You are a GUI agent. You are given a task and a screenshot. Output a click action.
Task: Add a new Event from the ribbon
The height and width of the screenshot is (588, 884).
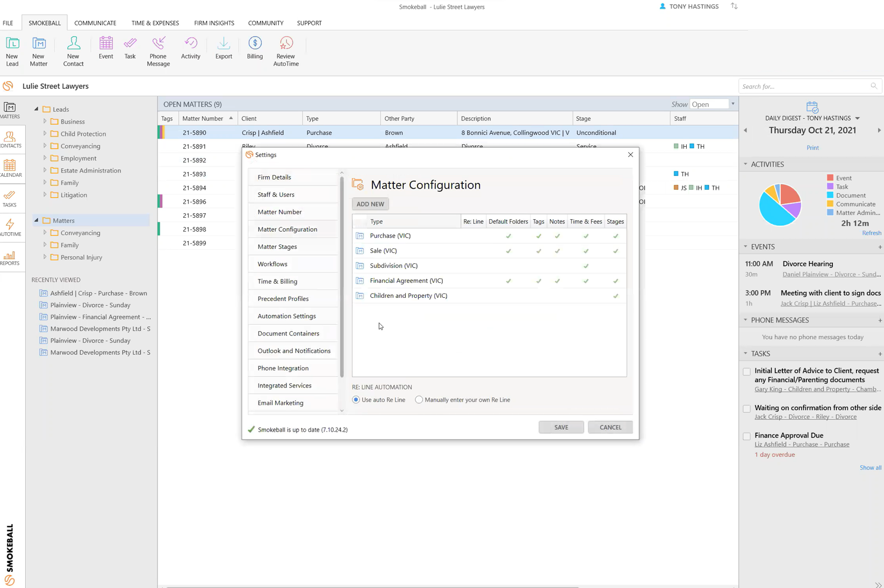106,47
